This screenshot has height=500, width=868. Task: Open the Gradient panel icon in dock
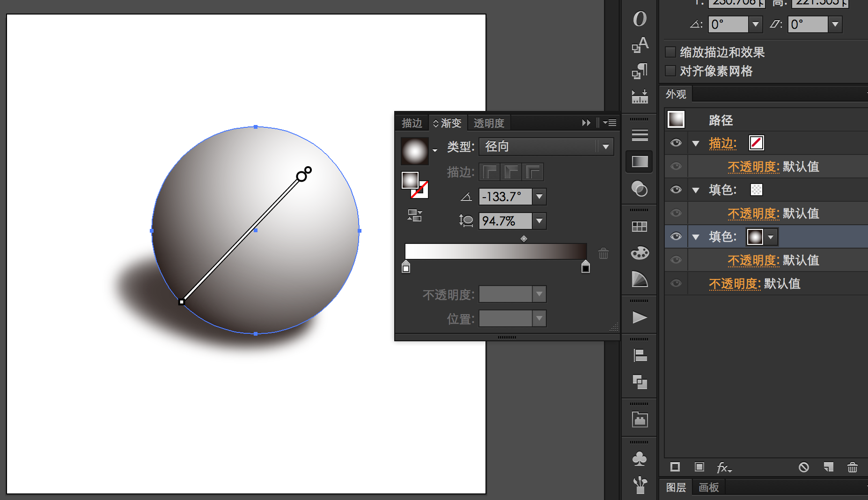pos(640,162)
